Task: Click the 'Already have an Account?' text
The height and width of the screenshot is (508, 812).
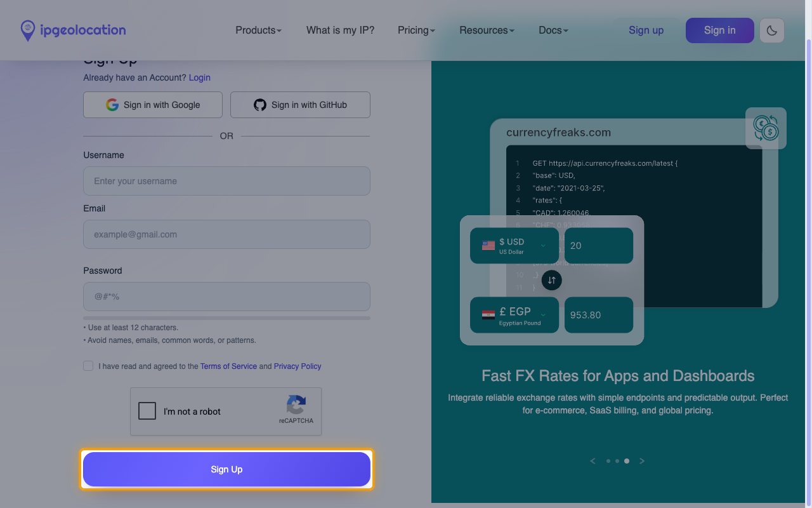Action: click(x=135, y=77)
